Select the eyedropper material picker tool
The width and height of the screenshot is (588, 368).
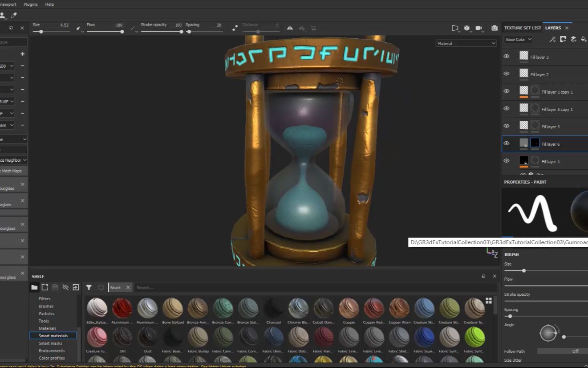[x=14, y=16]
